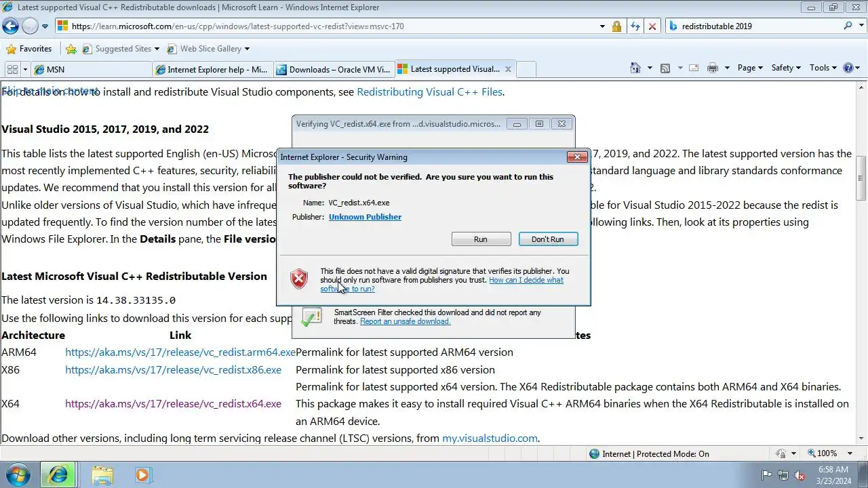Viewport: 868px width, 488px height.
Task: Open the privacy status dropdown arrow
Action: [x=793, y=454]
